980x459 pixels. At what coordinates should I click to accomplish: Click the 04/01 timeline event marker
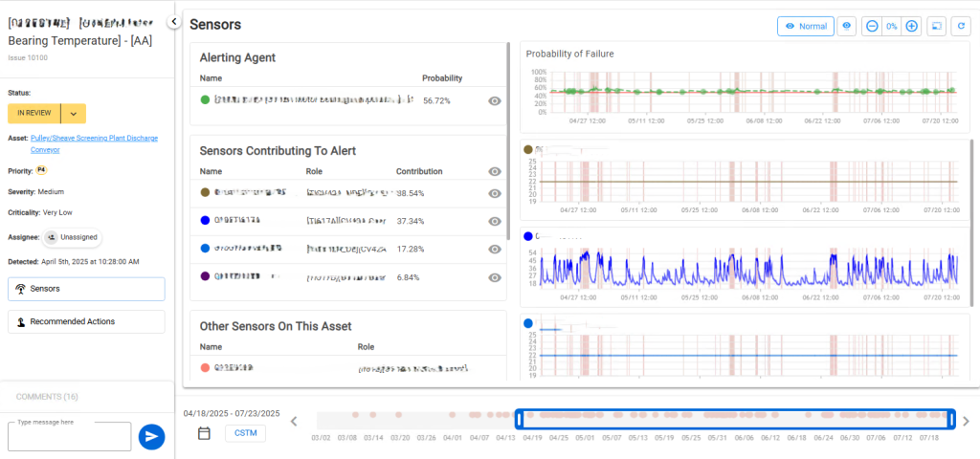tap(453, 414)
